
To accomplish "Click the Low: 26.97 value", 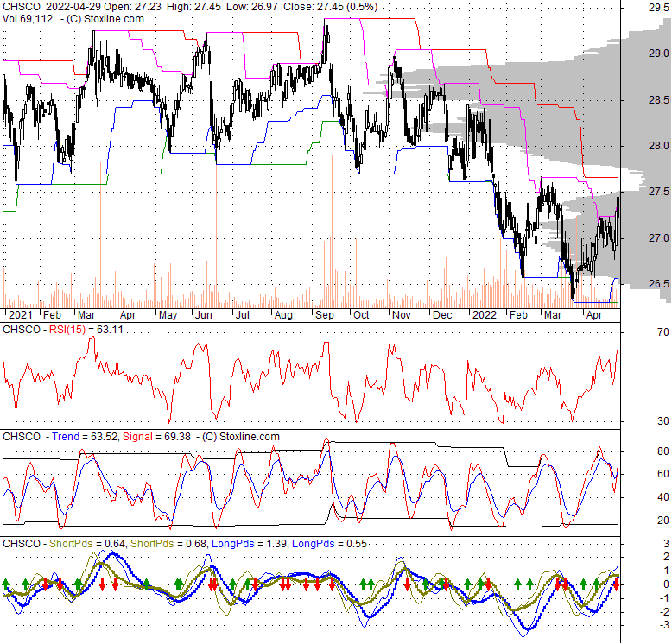I will point(252,7).
